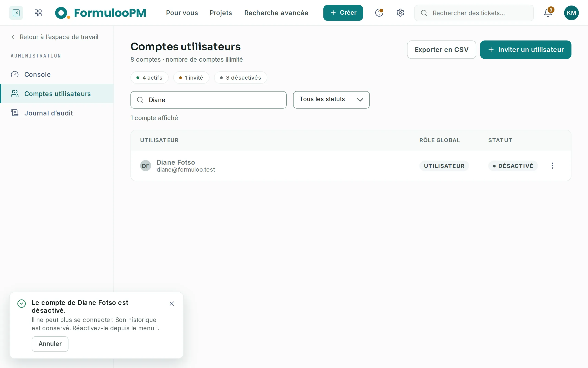Click Exporter en CSV
This screenshot has height=368, width=588.
[441, 50]
